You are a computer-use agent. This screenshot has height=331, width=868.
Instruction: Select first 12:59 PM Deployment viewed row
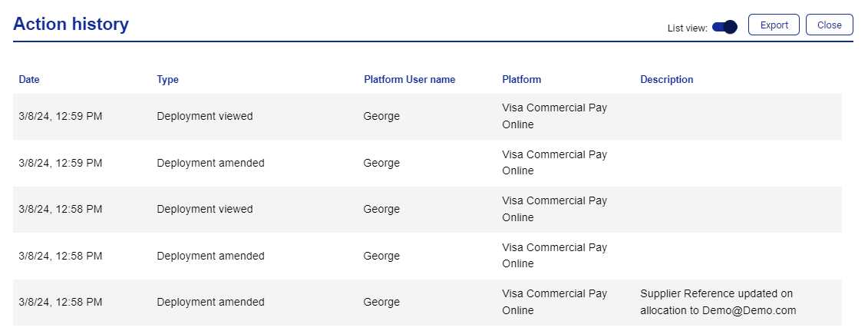[x=427, y=116]
